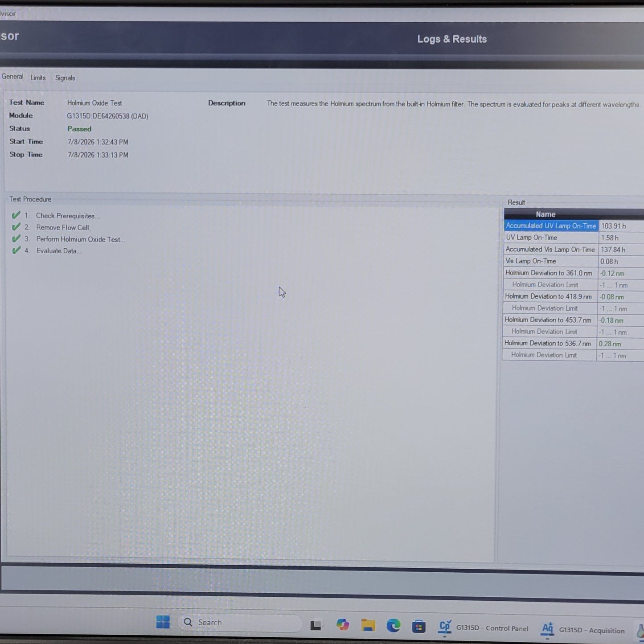Open the Limits tab
This screenshot has height=644, width=644.
click(38, 78)
